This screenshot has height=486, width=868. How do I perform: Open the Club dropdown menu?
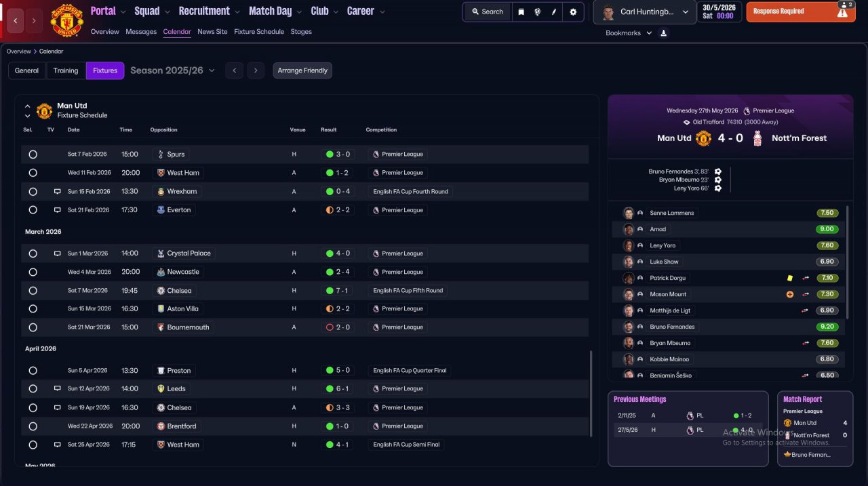click(x=324, y=11)
